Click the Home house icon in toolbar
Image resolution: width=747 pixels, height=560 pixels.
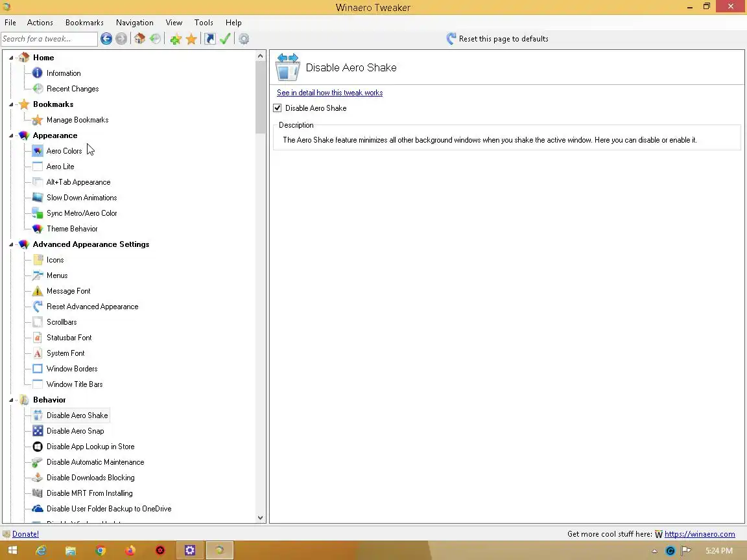pyautogui.click(x=139, y=39)
